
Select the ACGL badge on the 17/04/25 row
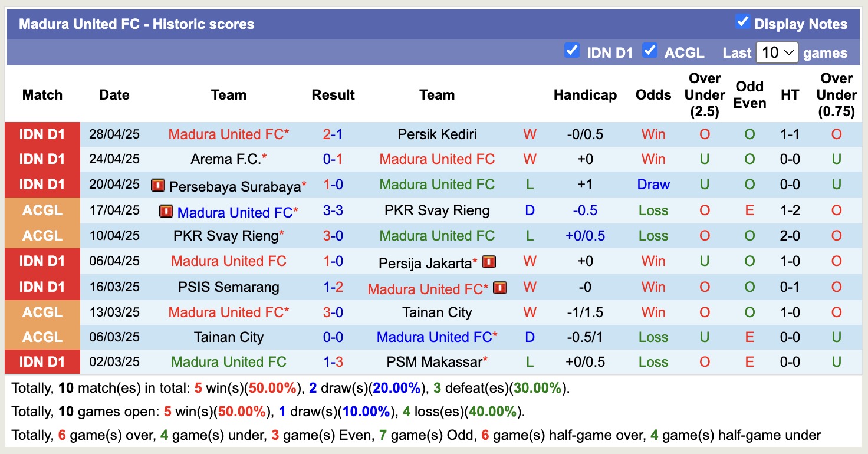coord(42,210)
